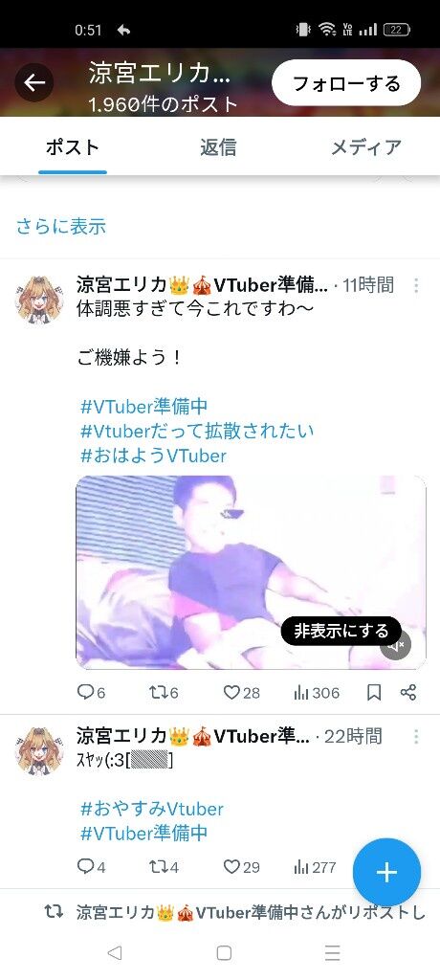Share the first post via share icon
440x980 pixels.
408,693
